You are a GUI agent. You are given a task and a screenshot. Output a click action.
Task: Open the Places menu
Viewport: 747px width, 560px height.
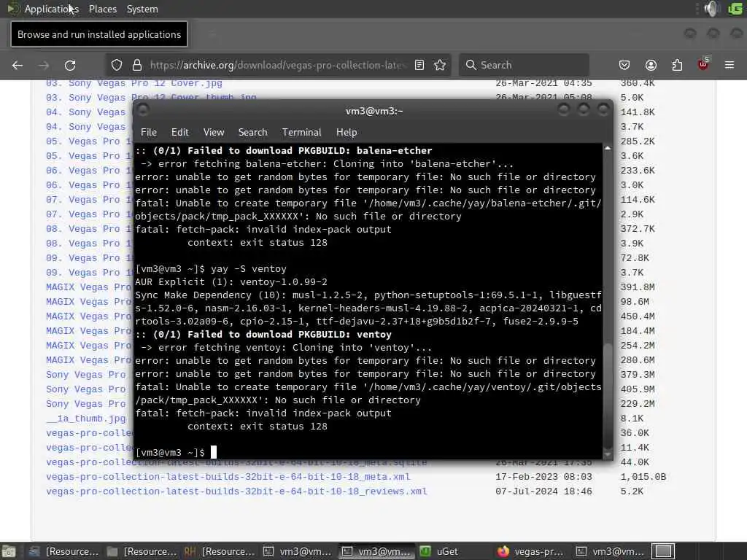[x=102, y=9]
